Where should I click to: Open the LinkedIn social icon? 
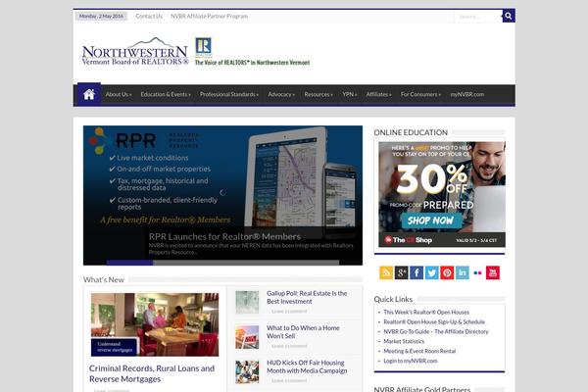pyautogui.click(x=463, y=272)
